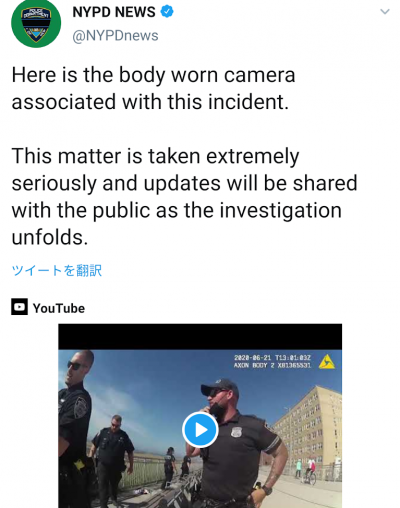Screen dimensions: 400x508
Task: Play the body camera video
Action: tap(200, 430)
